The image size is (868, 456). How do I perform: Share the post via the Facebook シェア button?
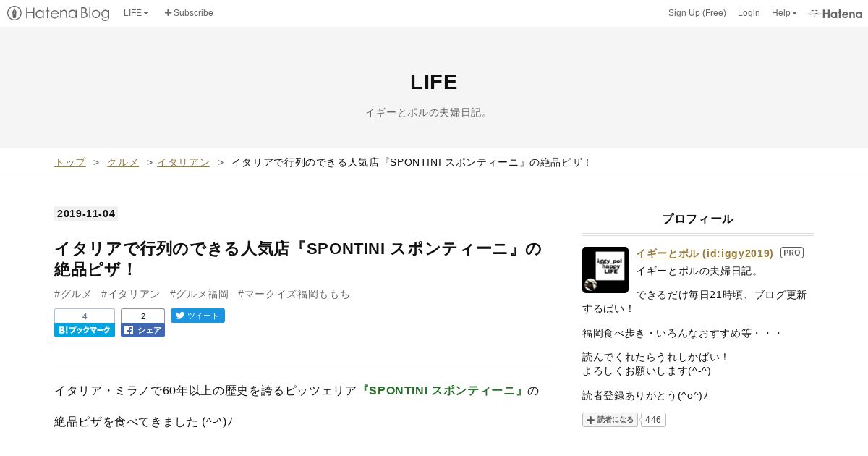click(x=142, y=329)
